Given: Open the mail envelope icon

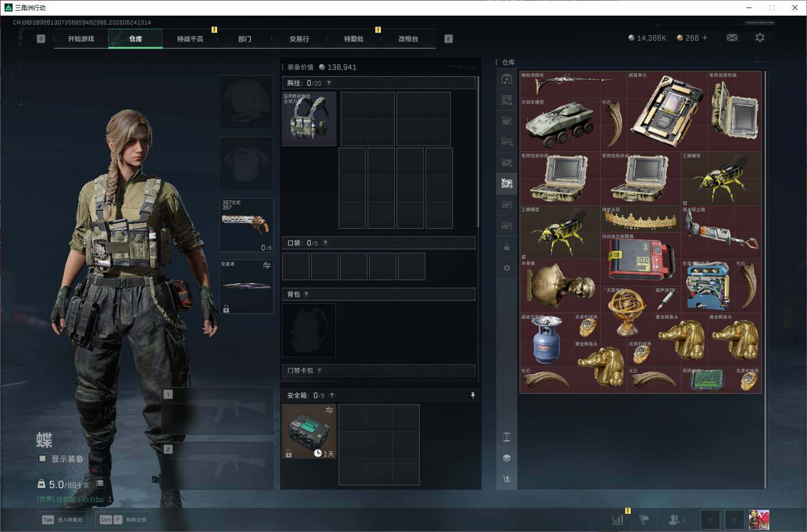Looking at the screenshot, I should click(732, 38).
